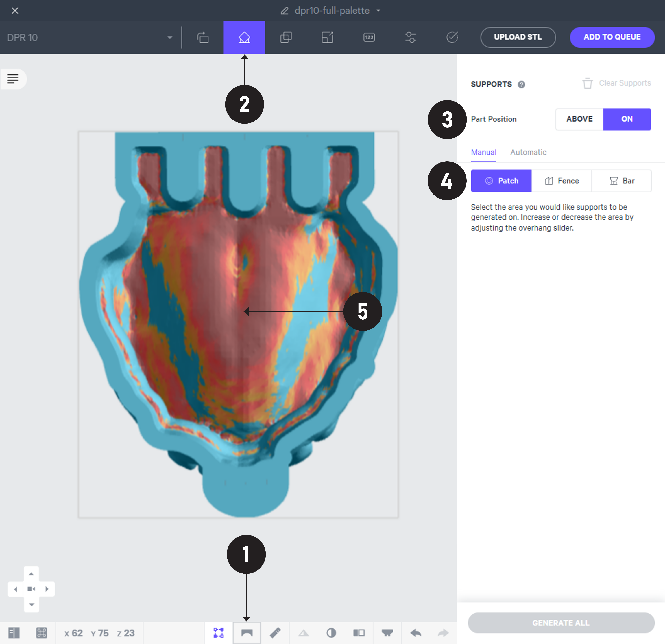Reset camera with center camera icon

31,589
